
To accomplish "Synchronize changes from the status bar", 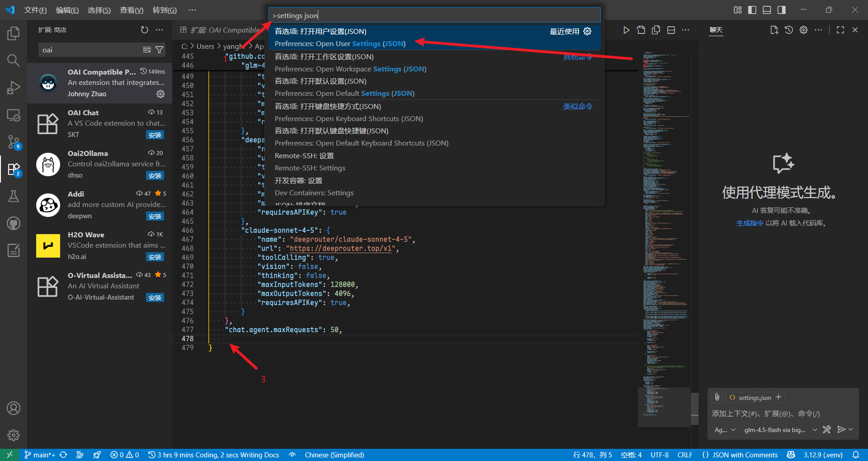I will (x=63, y=455).
